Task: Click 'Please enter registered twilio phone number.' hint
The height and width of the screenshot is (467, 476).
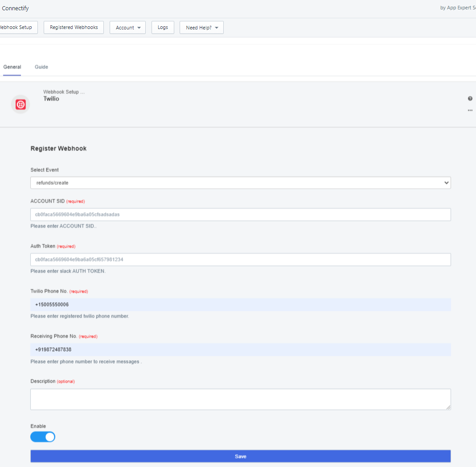Action: tap(80, 316)
